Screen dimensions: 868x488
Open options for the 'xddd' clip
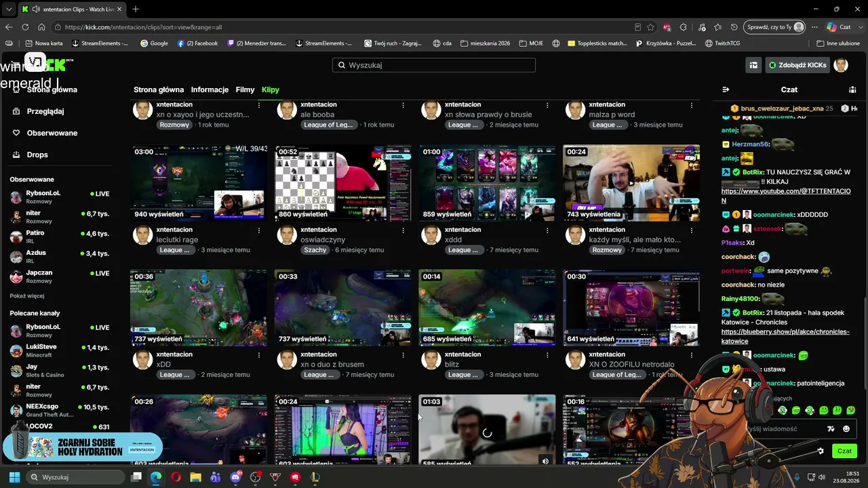pyautogui.click(x=547, y=230)
